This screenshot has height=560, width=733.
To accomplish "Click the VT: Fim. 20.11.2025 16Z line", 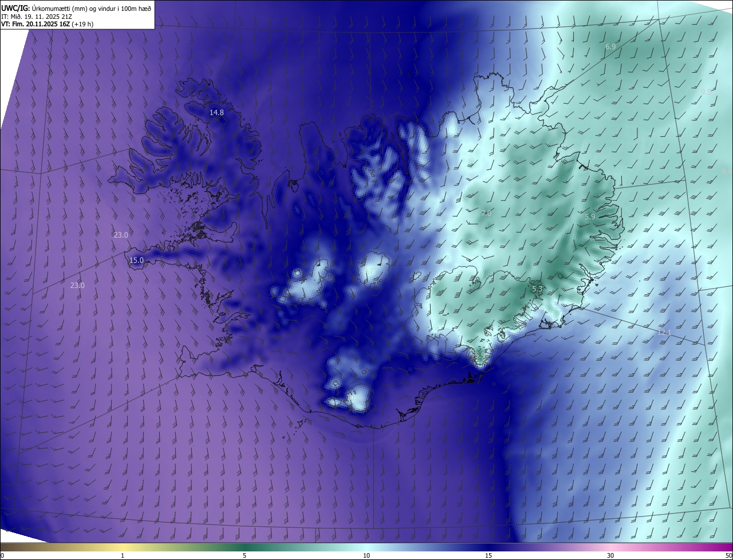I will click(x=48, y=24).
